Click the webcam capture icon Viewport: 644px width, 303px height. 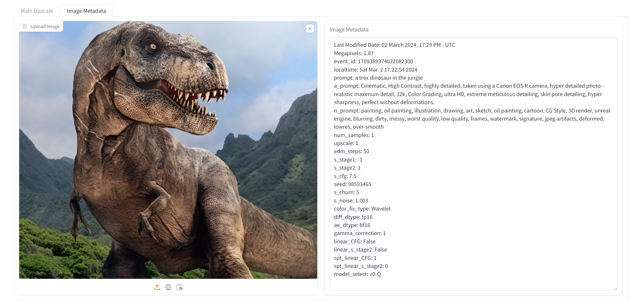pos(168,287)
